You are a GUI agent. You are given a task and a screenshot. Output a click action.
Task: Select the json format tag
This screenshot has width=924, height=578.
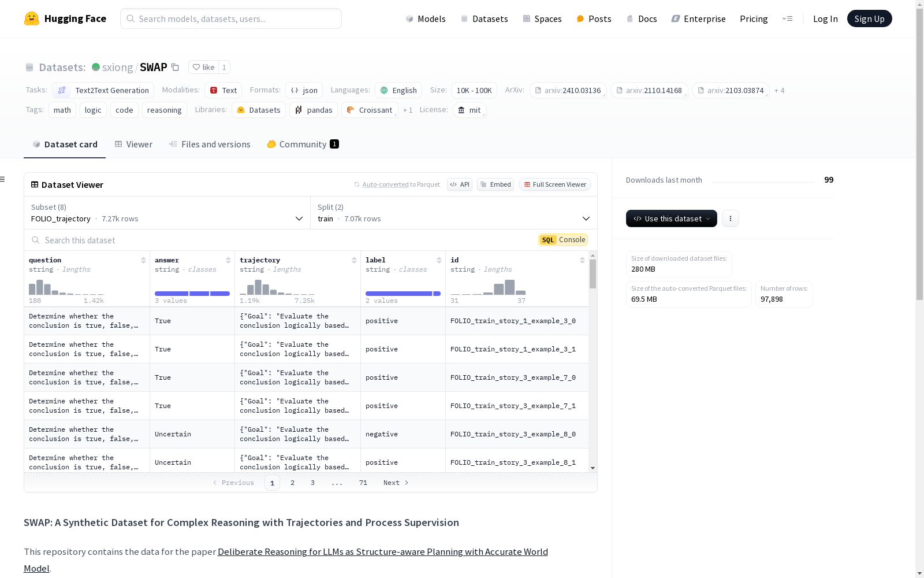(x=304, y=90)
